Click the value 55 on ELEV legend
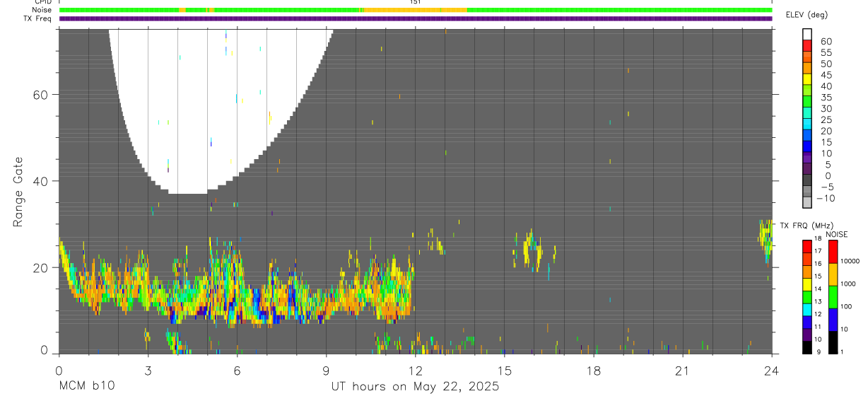This screenshot has width=868, height=401. pos(826,52)
